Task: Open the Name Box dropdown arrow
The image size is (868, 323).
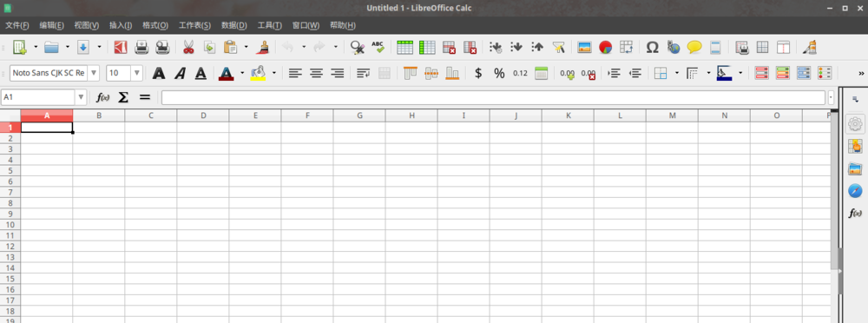Action: coord(82,97)
